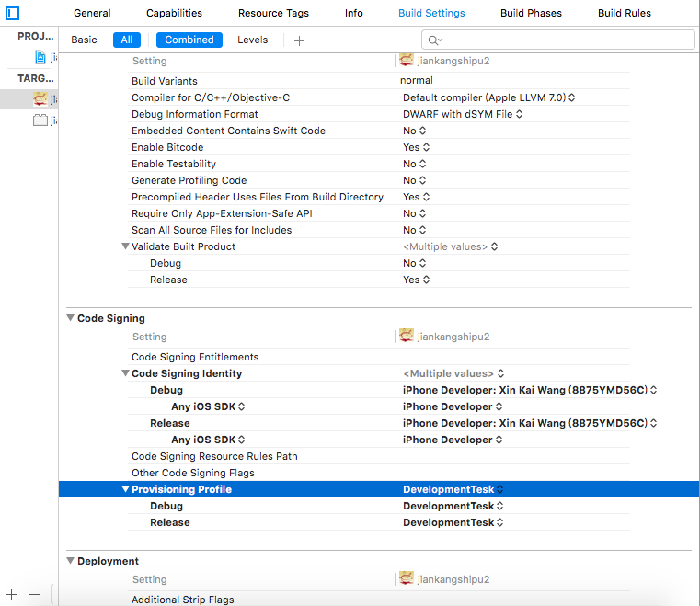The image size is (700, 606).
Task: Select the Code Signing Entitlements row
Action: click(195, 357)
